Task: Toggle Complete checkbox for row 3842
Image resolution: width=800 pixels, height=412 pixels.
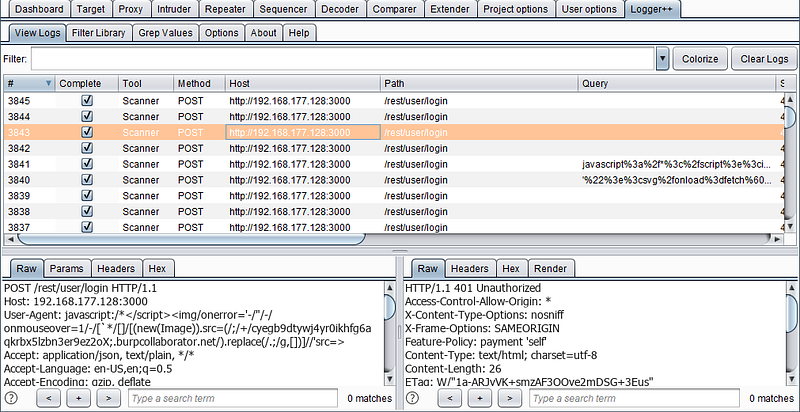Action: tap(87, 148)
